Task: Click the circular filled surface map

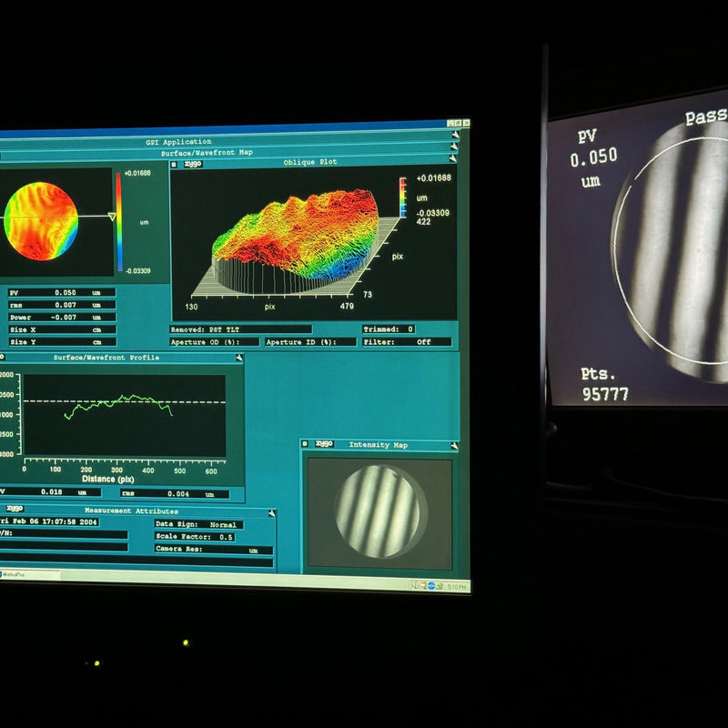Action: [41, 221]
